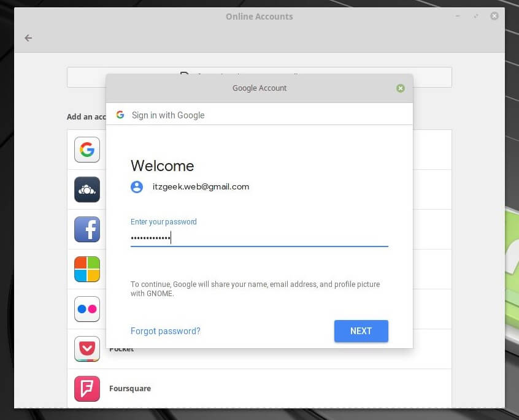Focus the Enter your password field

pos(259,238)
